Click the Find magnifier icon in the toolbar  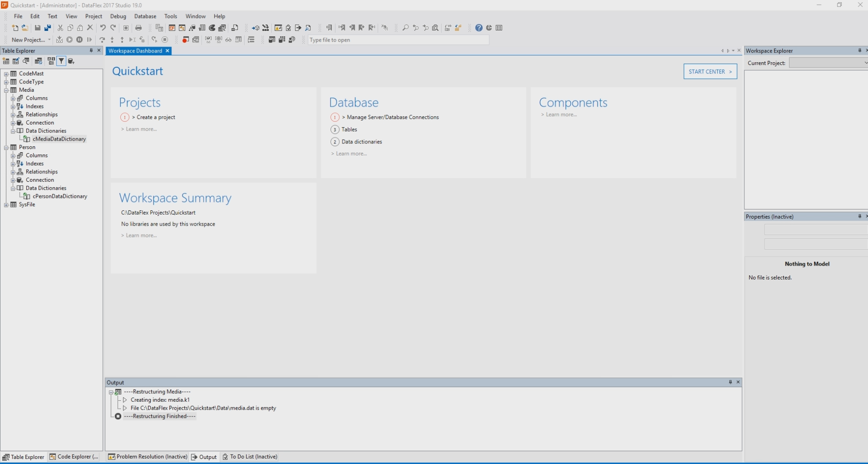(x=405, y=28)
